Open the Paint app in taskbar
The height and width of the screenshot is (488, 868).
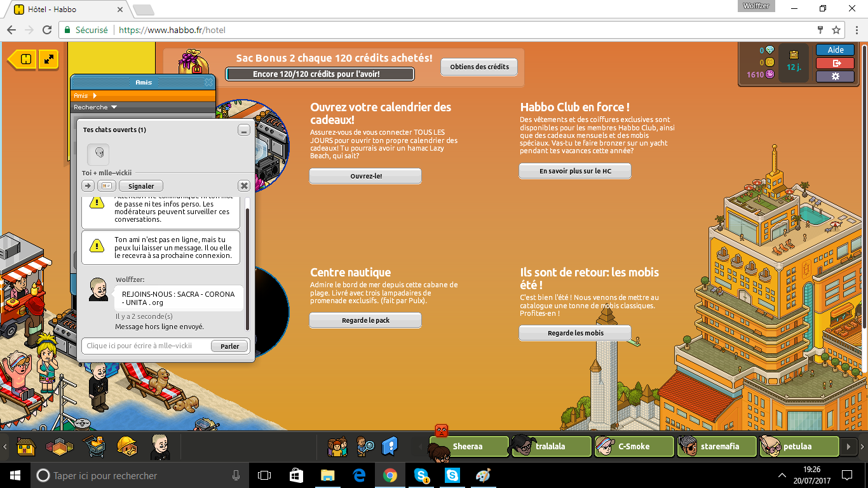[484, 475]
